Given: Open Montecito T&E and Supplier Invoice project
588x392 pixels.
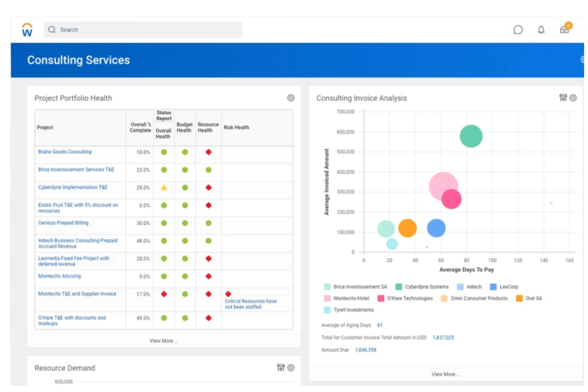Looking at the screenshot, I should [x=77, y=294].
